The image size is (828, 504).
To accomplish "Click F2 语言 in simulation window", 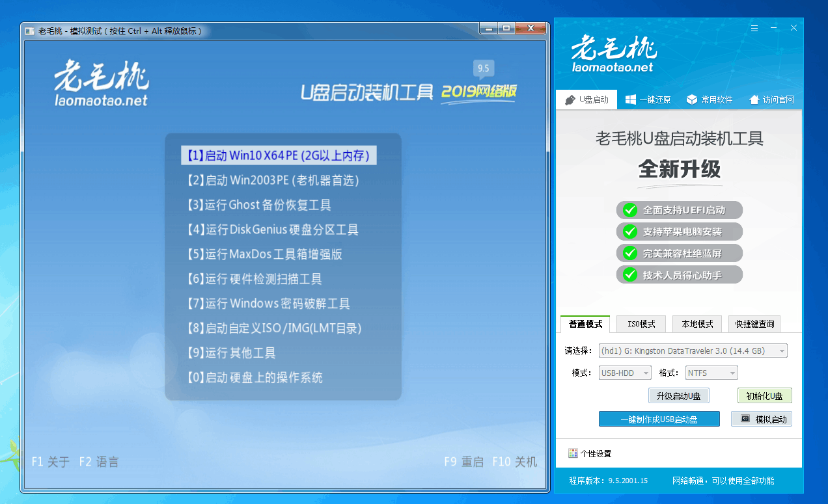I will (x=99, y=462).
